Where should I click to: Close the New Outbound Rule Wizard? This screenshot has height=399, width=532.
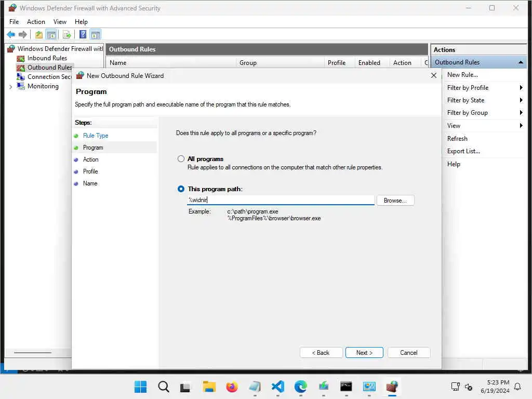(x=434, y=75)
